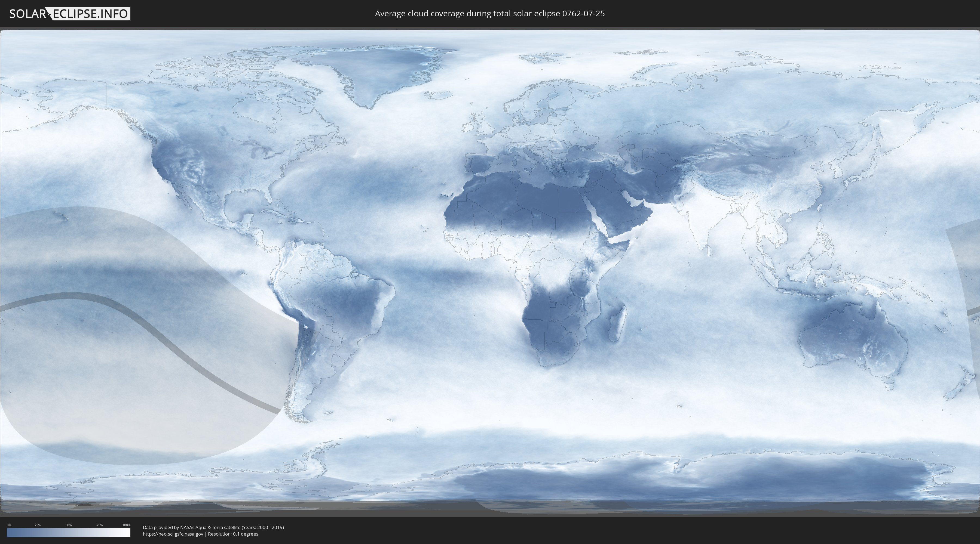Screen dimensions: 980x544
Task: Click the NASAs Aqua & Terra satellite credit line
Action: point(213,527)
